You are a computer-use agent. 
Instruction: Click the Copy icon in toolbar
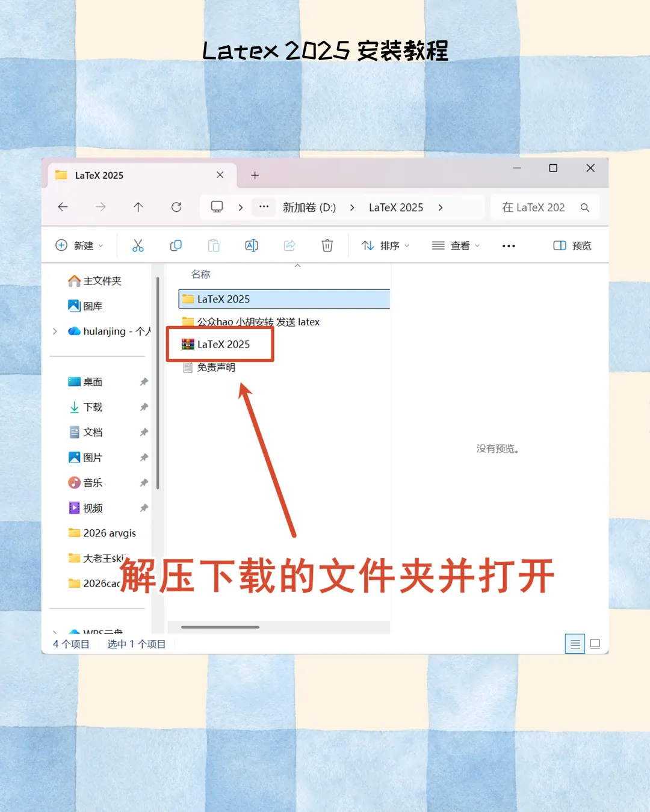tap(176, 245)
